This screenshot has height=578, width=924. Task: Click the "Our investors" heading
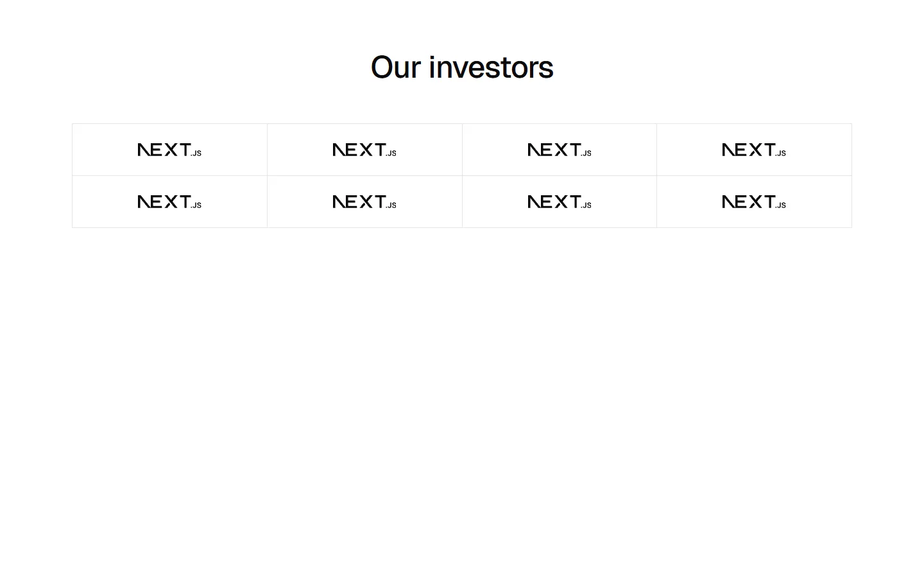pyautogui.click(x=462, y=67)
